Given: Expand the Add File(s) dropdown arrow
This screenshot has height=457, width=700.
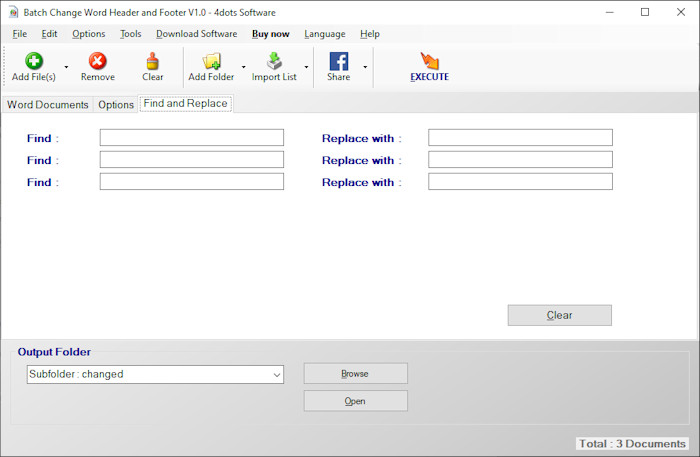Looking at the screenshot, I should pos(66,67).
